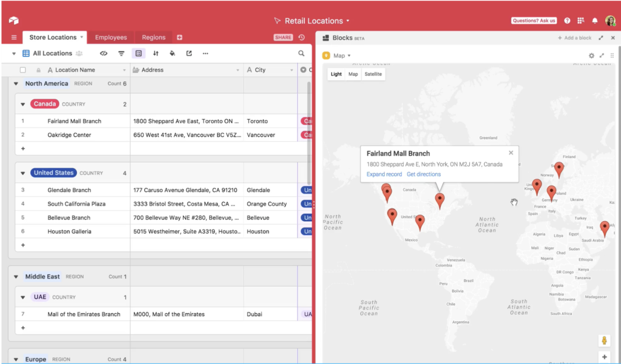Open Map block settings gear
The image size is (621, 364).
(x=591, y=56)
